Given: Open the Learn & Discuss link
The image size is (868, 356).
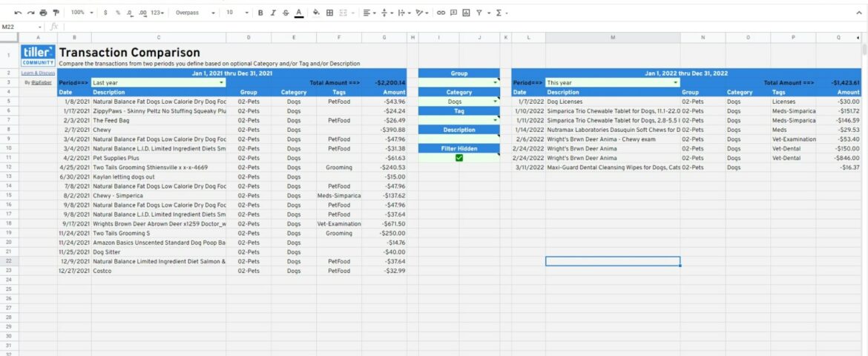Looking at the screenshot, I should pos(38,73).
